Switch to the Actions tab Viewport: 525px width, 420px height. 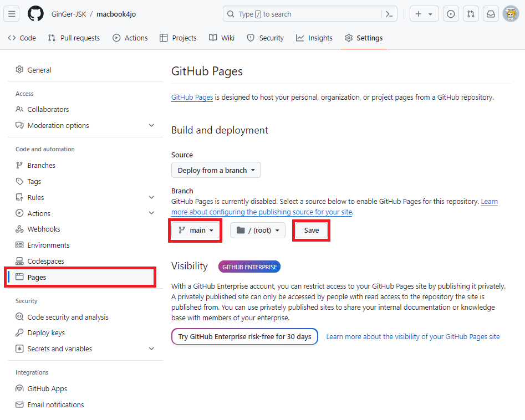coord(130,38)
